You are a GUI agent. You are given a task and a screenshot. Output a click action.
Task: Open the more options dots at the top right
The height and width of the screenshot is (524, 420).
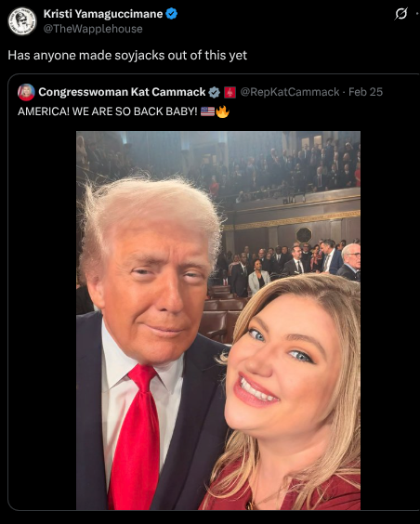[417, 14]
